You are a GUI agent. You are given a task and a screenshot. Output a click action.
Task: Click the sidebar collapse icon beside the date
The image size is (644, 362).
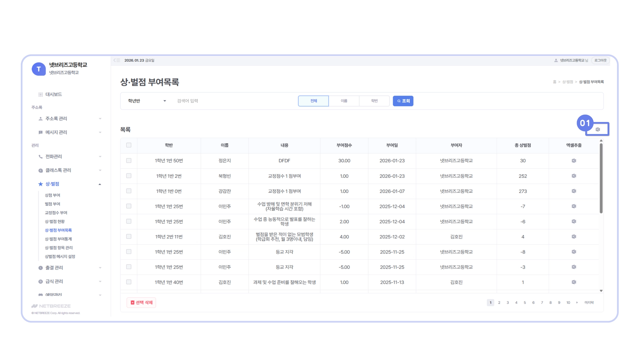click(x=117, y=60)
